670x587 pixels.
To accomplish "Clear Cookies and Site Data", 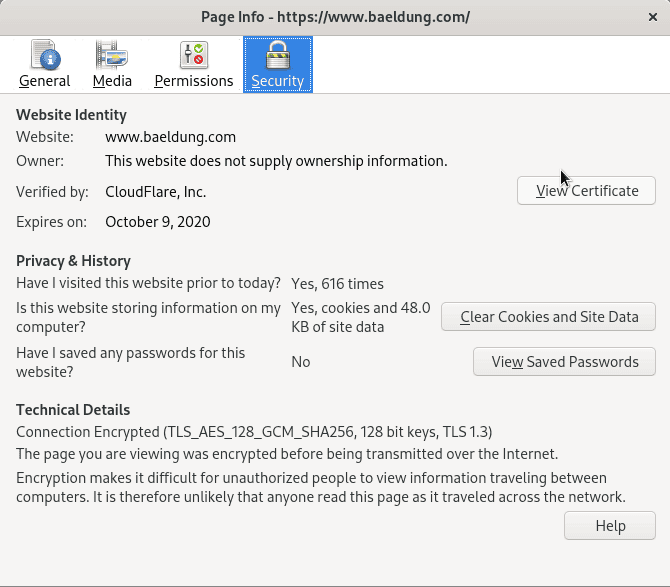I will pyautogui.click(x=548, y=317).
